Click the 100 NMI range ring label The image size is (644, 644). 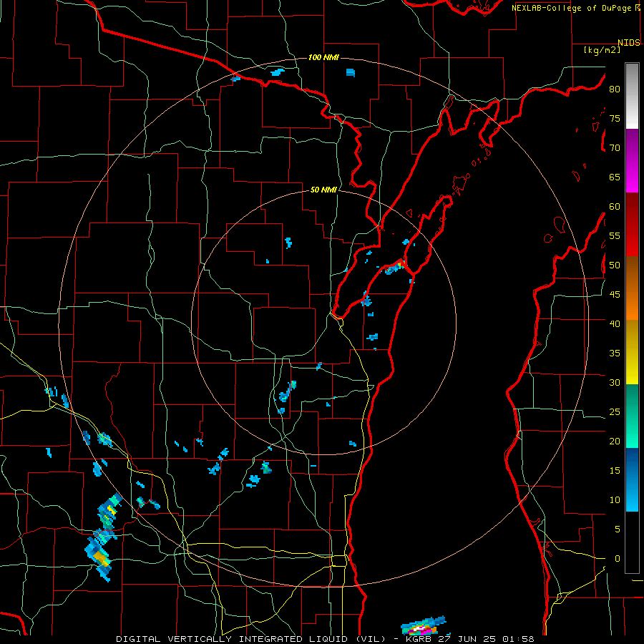point(323,57)
